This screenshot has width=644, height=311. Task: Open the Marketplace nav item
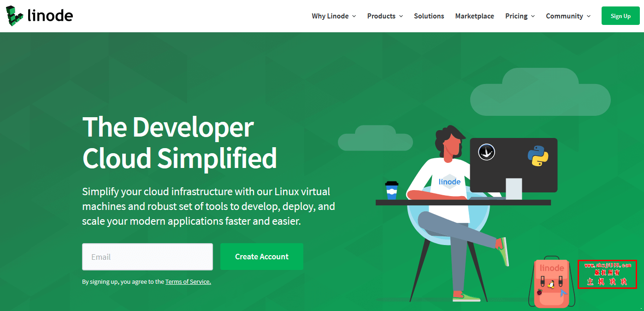point(474,16)
